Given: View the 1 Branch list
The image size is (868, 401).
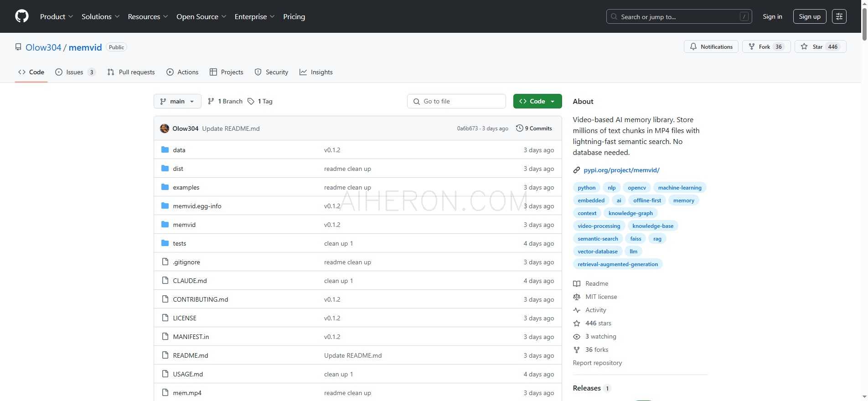Looking at the screenshot, I should click(225, 101).
